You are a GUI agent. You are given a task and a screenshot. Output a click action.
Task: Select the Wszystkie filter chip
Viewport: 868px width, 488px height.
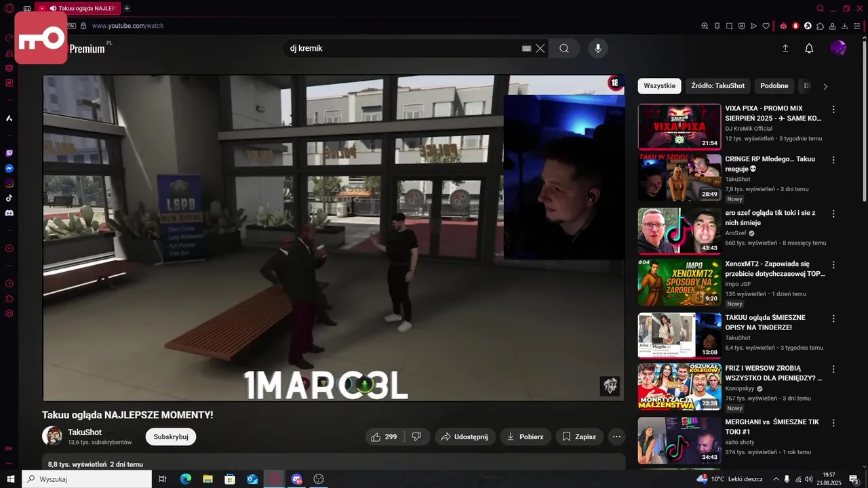click(659, 86)
